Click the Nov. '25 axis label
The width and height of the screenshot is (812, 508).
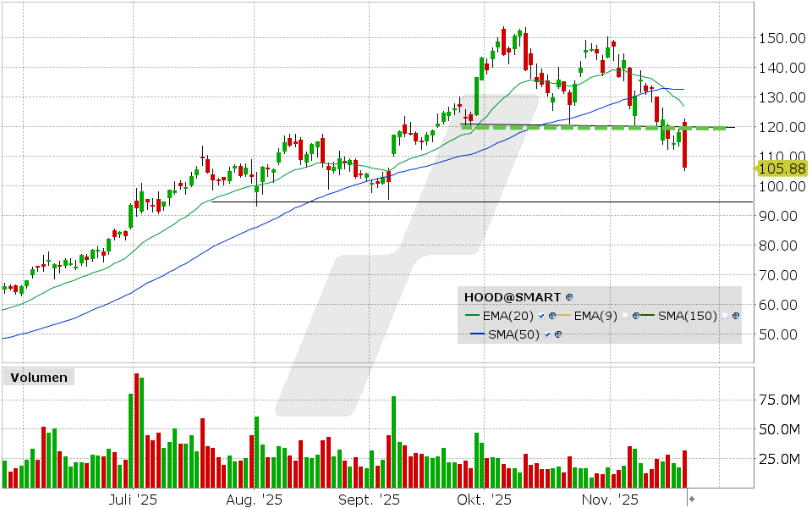coord(610,500)
